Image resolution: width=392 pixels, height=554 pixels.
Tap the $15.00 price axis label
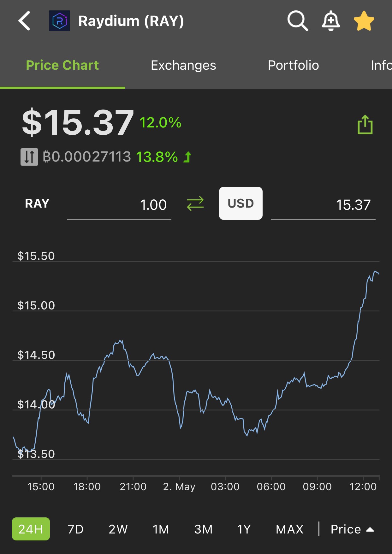(36, 305)
